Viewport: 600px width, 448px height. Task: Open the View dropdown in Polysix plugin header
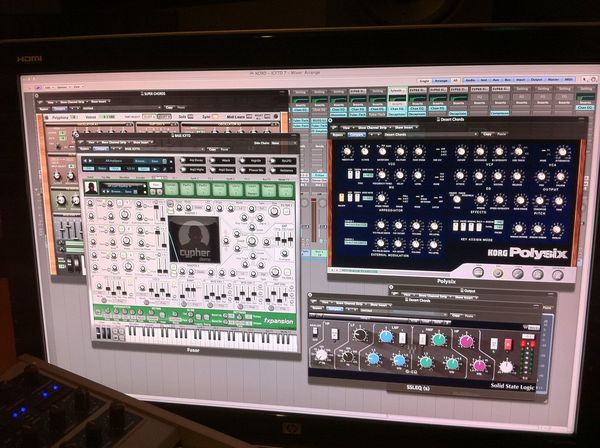[x=346, y=127]
